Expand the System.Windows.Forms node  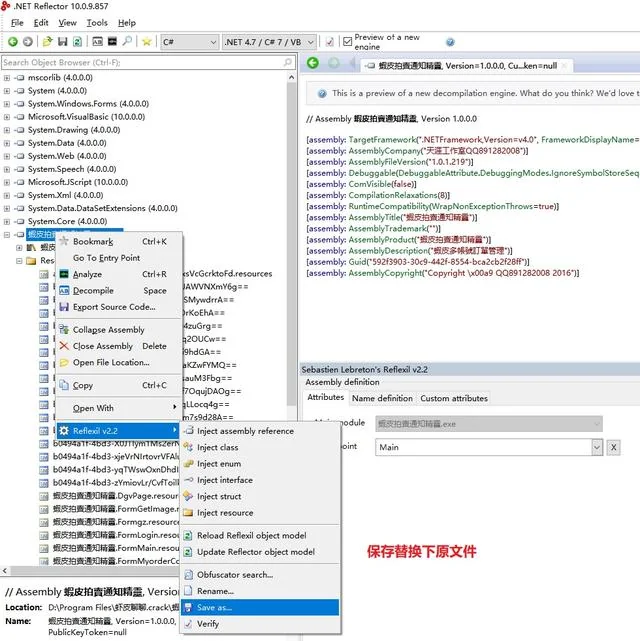(x=7, y=104)
